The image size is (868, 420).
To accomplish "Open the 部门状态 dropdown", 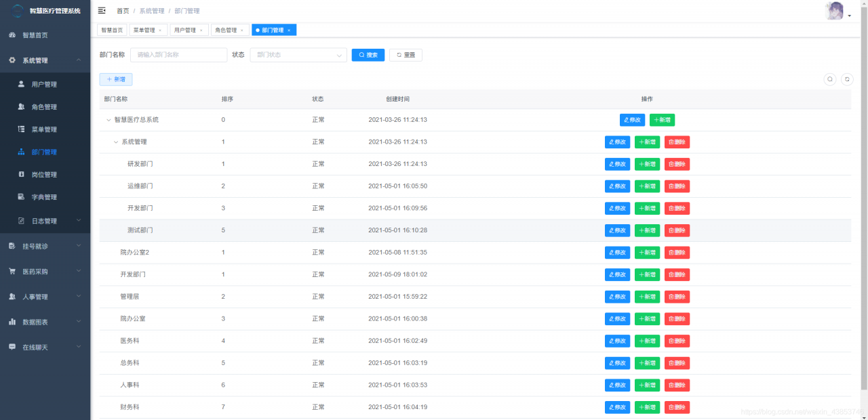I will tap(298, 55).
